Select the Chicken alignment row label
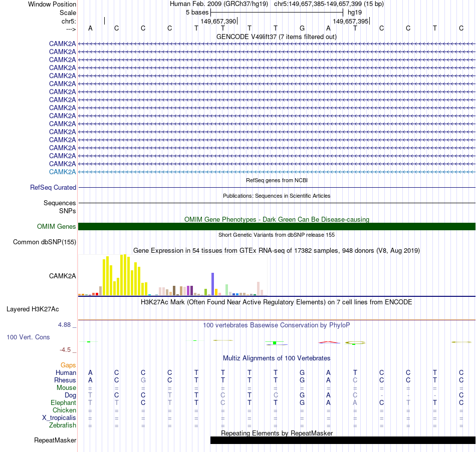Screen dimensions: 476x452 coord(64,410)
